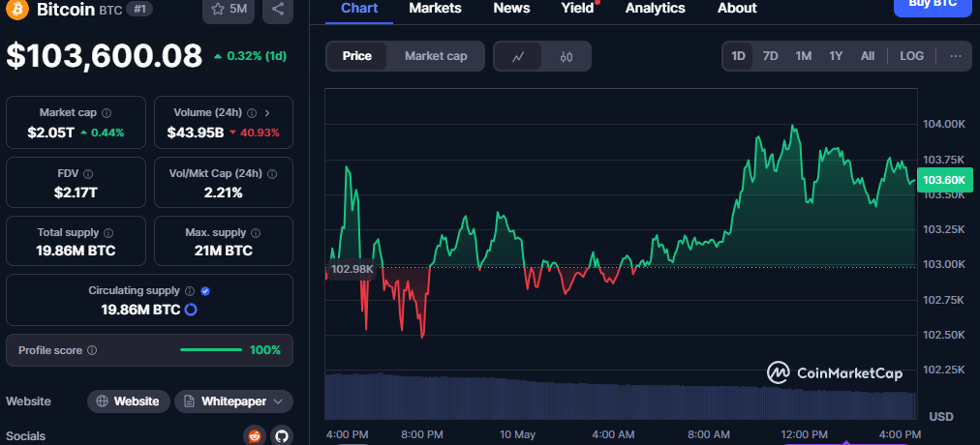Screen dimensions: 980x445
Task: Click the 103.60K current price label
Action: (x=944, y=180)
